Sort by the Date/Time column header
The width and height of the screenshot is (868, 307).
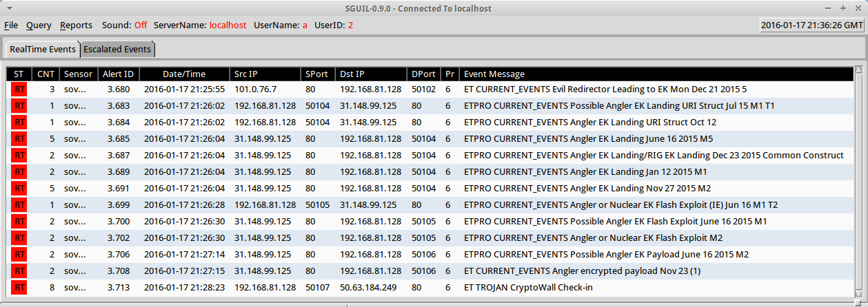click(183, 74)
